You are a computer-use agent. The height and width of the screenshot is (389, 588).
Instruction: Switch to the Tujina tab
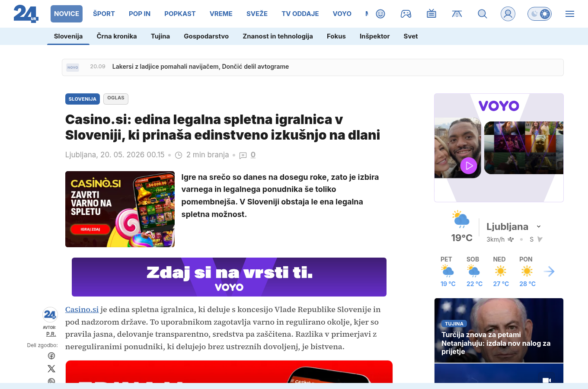160,36
